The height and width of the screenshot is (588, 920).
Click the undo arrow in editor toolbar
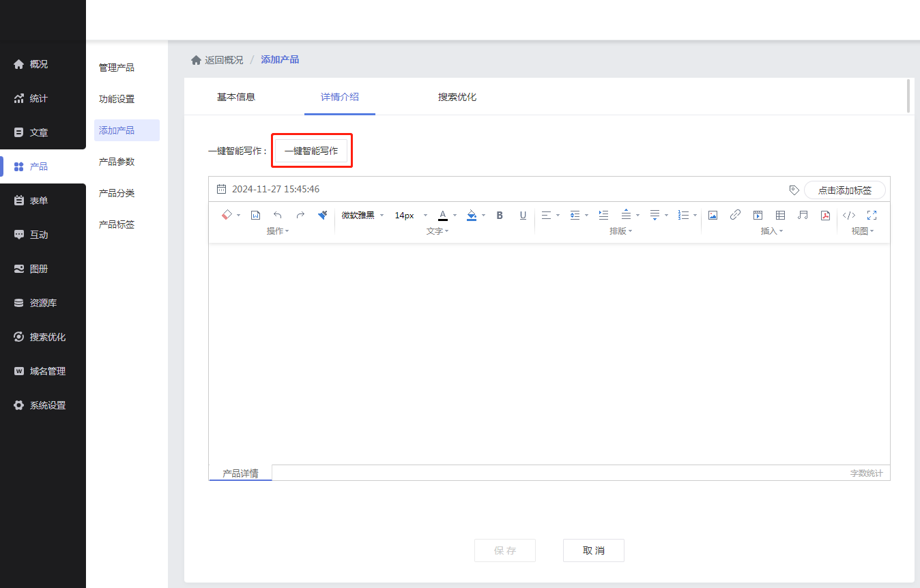coord(277,215)
